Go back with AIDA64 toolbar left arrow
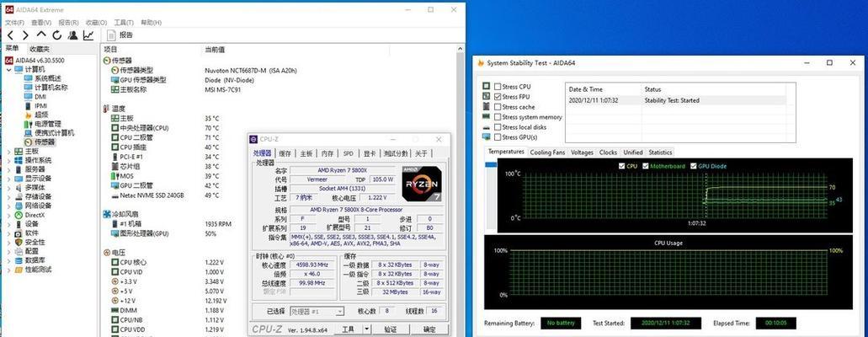 10,35
